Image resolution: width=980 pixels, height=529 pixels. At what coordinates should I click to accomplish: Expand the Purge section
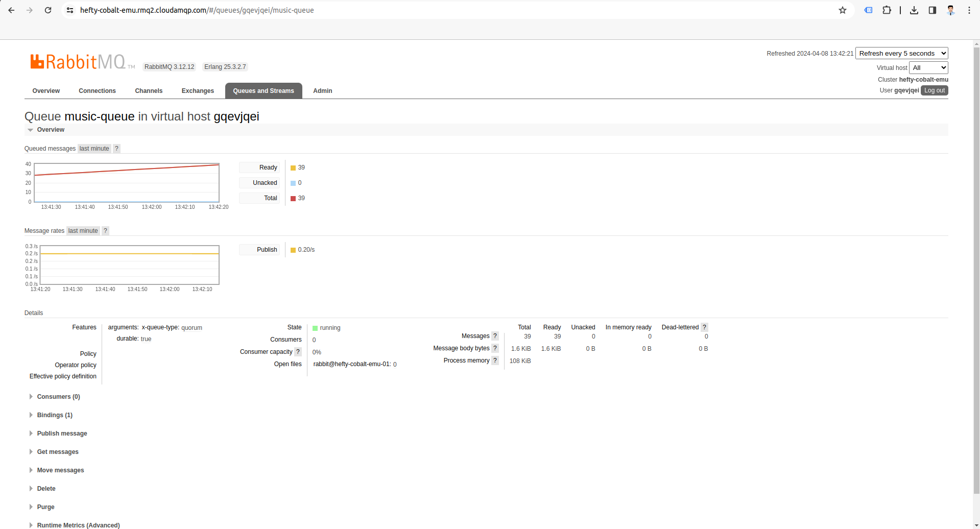pos(45,507)
